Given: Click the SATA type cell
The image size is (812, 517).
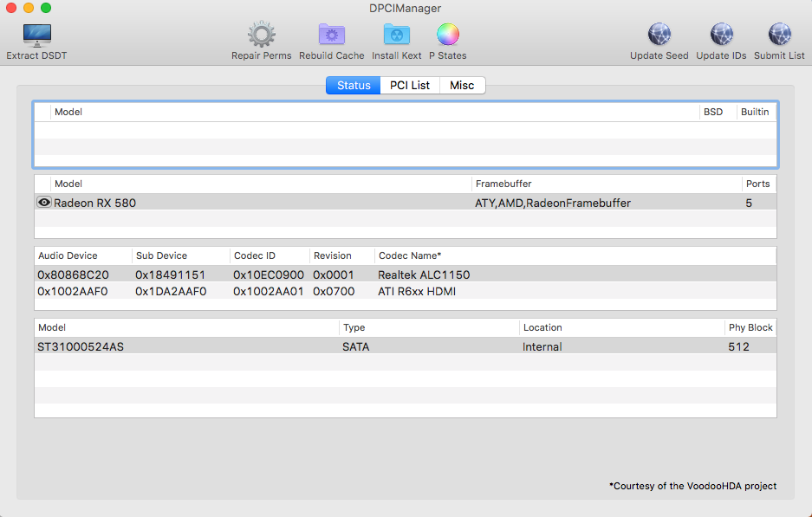Looking at the screenshot, I should point(356,346).
